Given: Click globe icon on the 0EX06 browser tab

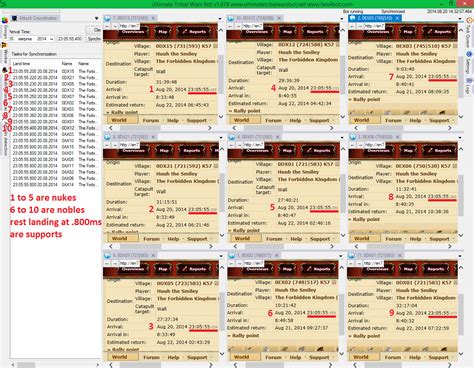Looking at the screenshot, I should (352, 137).
